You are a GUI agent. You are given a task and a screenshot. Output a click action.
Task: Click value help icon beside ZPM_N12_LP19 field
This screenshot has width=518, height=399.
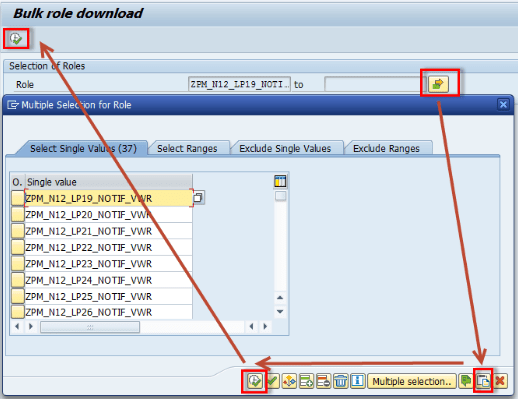(x=199, y=198)
